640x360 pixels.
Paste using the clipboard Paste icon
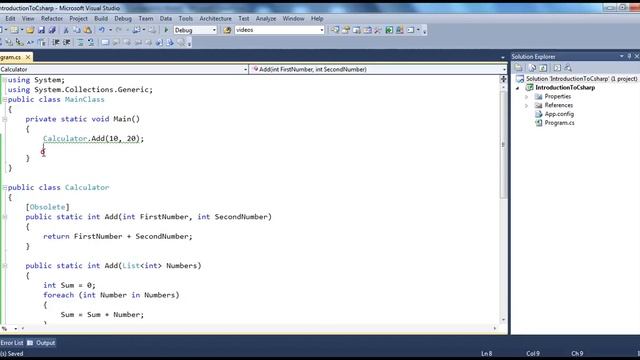click(x=87, y=30)
